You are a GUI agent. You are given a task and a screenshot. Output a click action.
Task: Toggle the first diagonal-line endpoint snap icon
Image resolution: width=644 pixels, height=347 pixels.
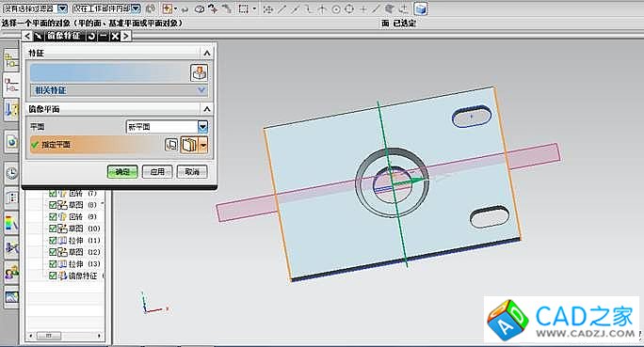282,9
